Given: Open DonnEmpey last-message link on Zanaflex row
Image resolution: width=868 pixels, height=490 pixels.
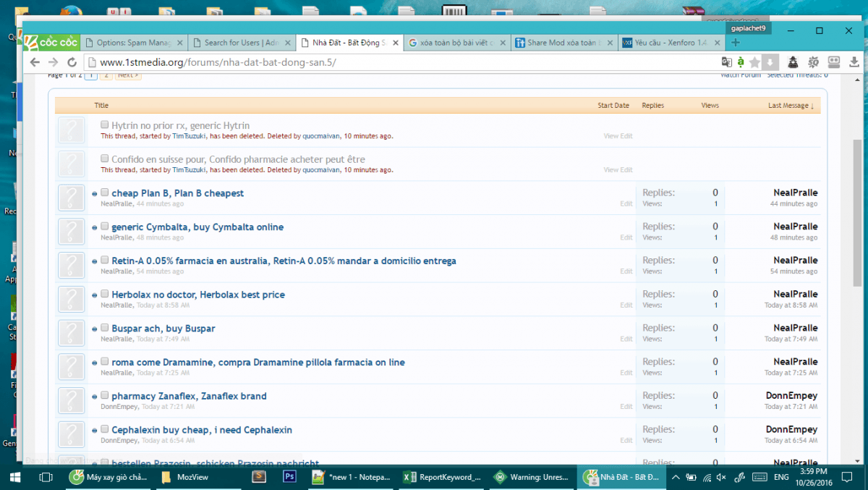Looking at the screenshot, I should [791, 396].
